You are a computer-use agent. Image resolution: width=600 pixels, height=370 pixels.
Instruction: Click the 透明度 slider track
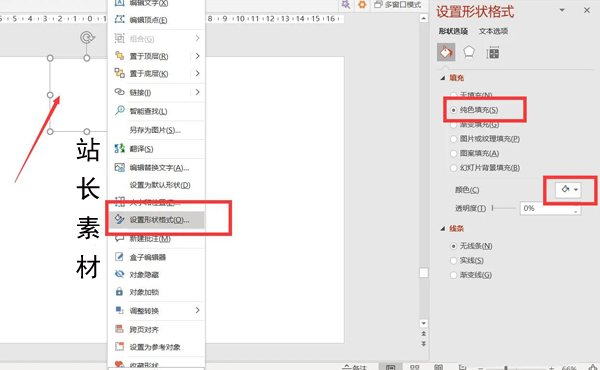(504, 208)
